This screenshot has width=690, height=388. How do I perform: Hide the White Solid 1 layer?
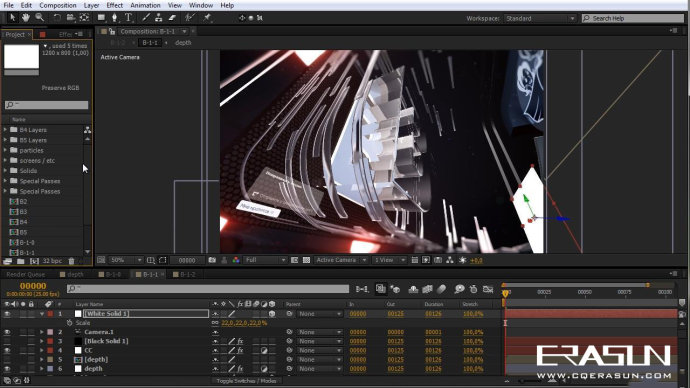pos(7,314)
